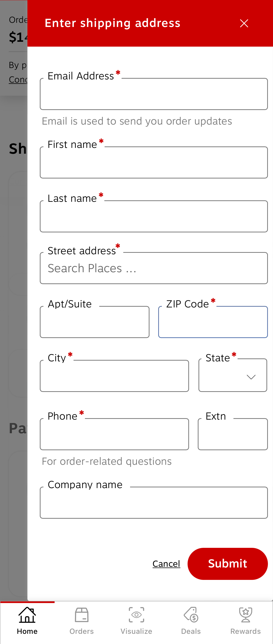Focus the Apt/Suite field
Image resolution: width=273 pixels, height=644 pixels.
94,322
